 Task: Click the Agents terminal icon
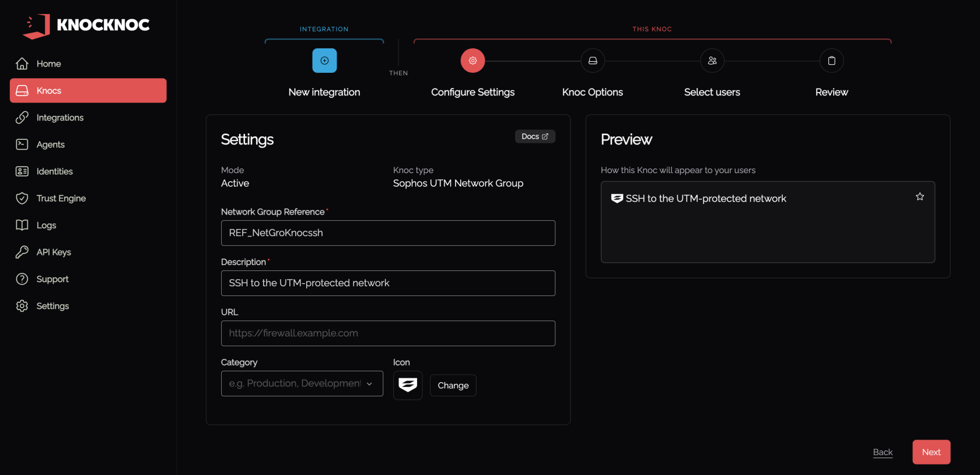point(22,144)
